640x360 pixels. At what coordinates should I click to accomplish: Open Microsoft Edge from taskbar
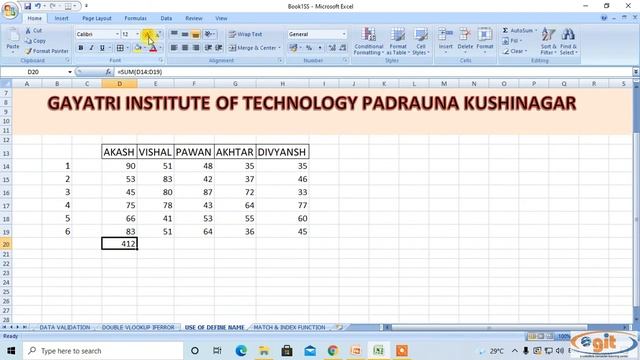pos(241,351)
